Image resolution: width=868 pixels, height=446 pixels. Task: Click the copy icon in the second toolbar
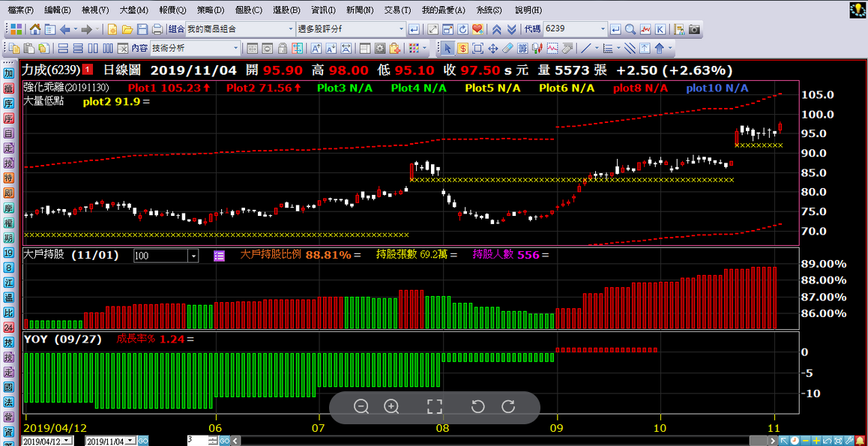click(x=14, y=49)
